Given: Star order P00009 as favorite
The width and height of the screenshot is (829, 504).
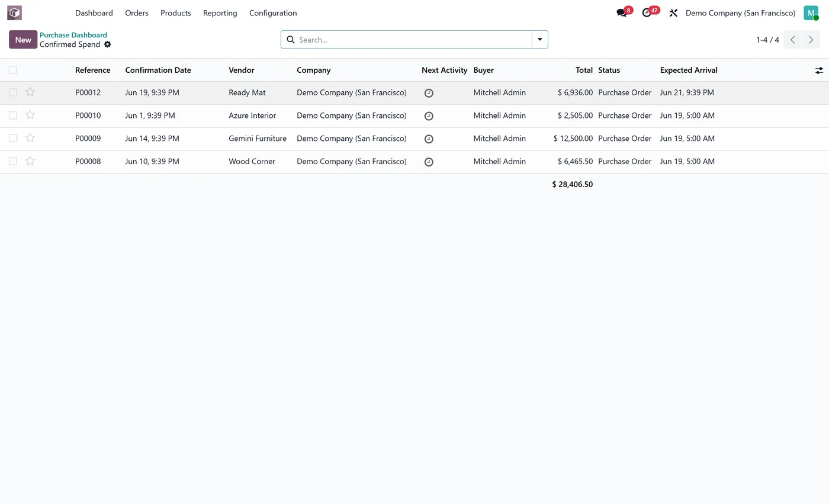Looking at the screenshot, I should [30, 138].
